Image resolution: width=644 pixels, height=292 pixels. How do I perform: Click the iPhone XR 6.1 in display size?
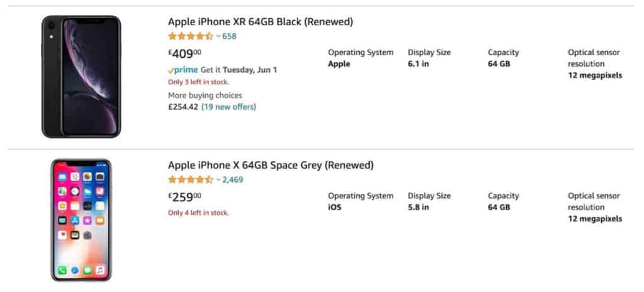tap(418, 64)
